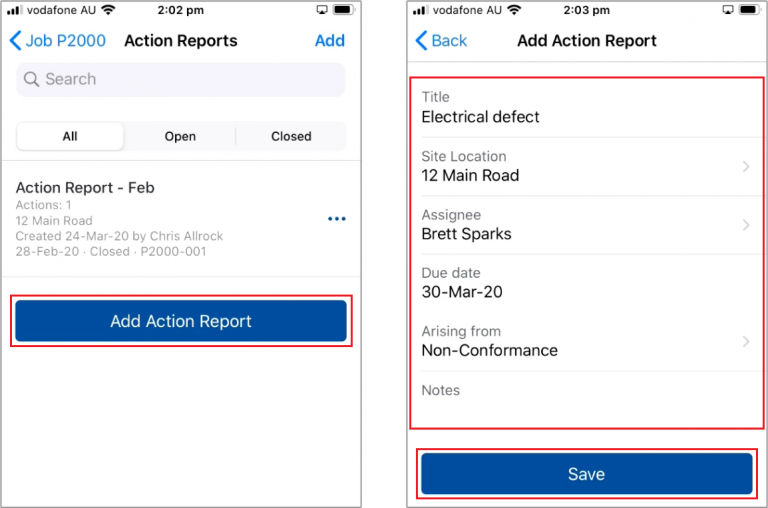Open the Assignee selector chevron

pyautogui.click(x=746, y=225)
